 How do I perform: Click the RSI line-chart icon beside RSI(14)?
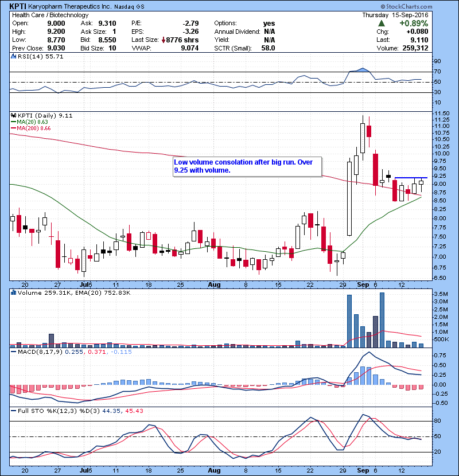[13, 56]
